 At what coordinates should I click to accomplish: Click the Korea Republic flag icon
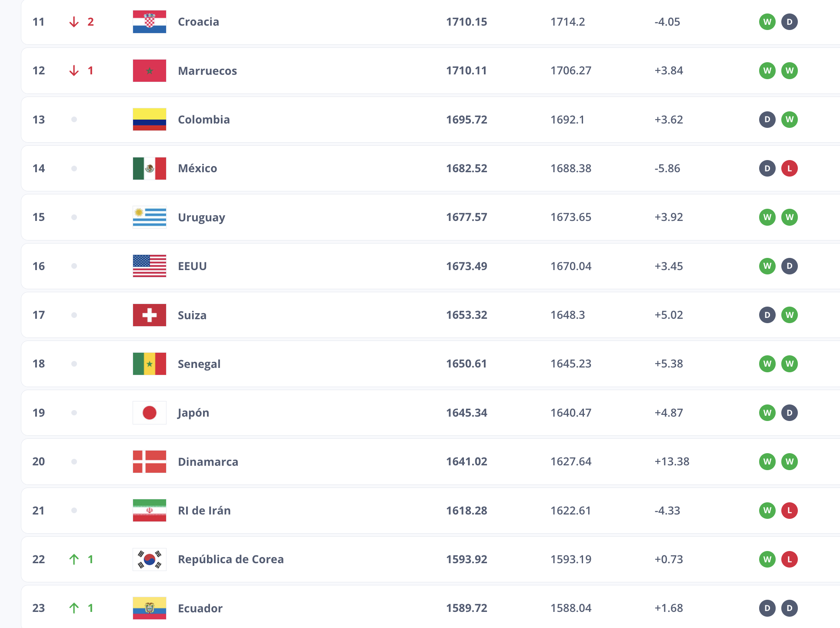(149, 559)
